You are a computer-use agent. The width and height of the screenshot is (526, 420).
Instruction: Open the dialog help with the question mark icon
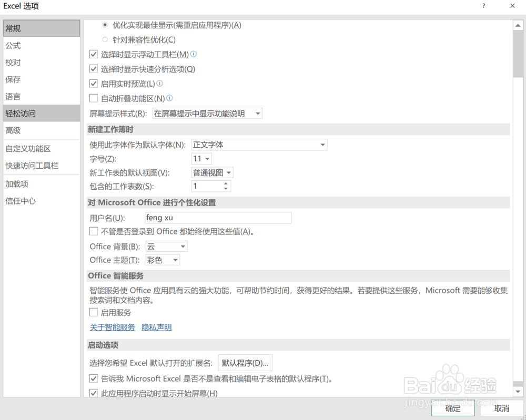click(x=483, y=6)
